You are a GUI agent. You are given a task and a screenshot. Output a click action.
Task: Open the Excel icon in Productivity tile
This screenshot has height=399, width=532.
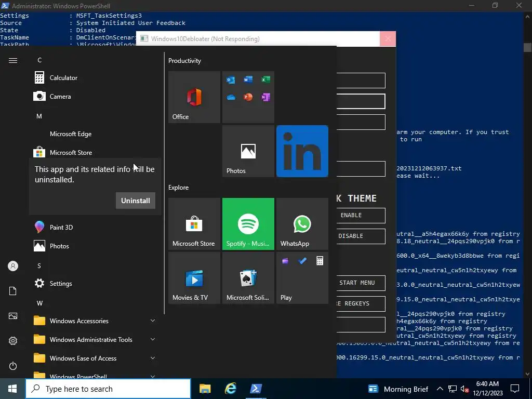[x=265, y=79]
